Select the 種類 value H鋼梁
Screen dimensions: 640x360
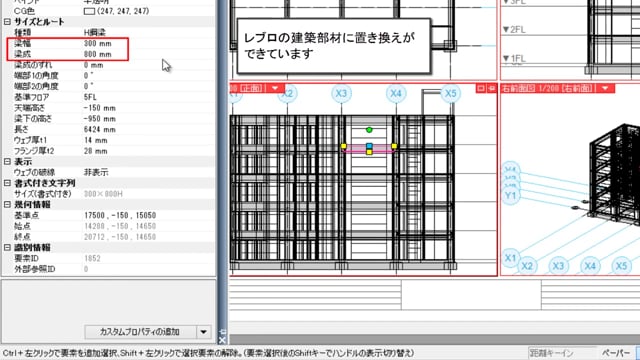(x=94, y=32)
